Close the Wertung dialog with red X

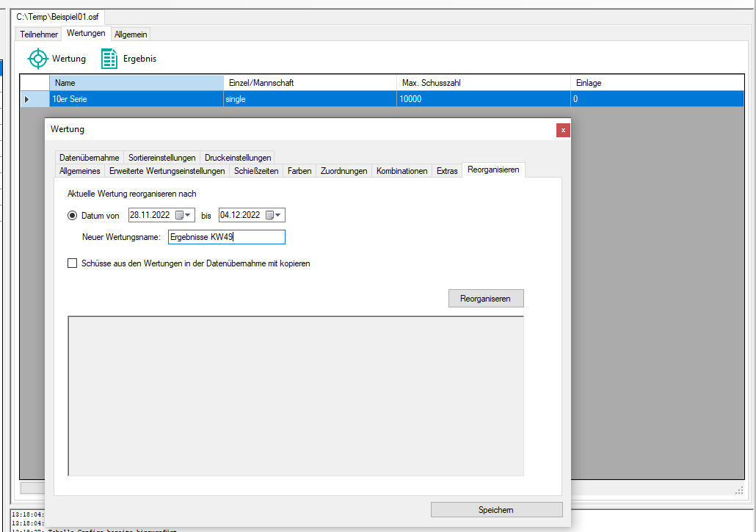coord(563,130)
